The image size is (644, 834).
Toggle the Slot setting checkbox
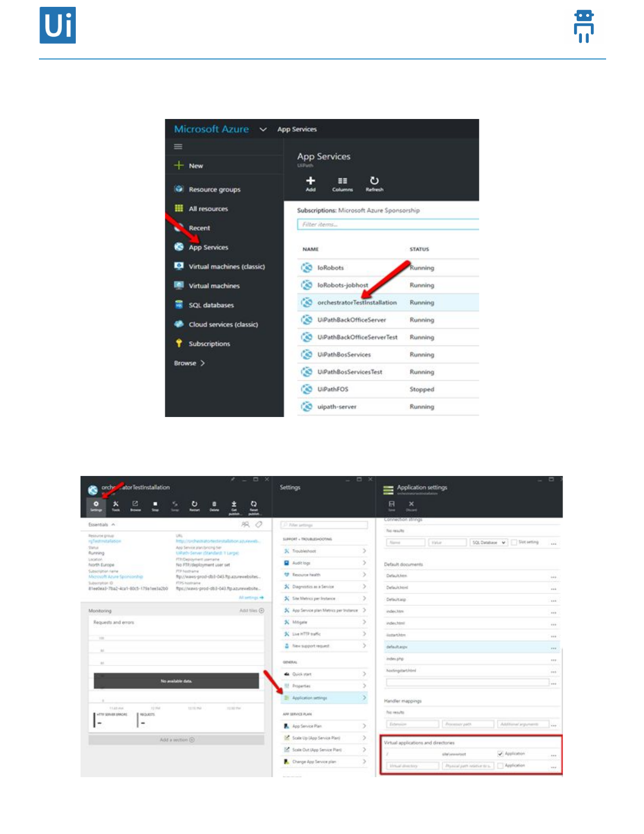coord(514,542)
